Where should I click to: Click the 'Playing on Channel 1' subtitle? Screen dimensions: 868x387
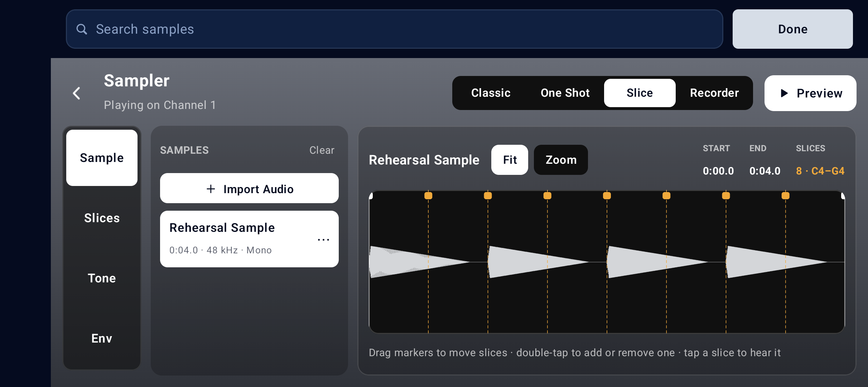[x=160, y=105]
